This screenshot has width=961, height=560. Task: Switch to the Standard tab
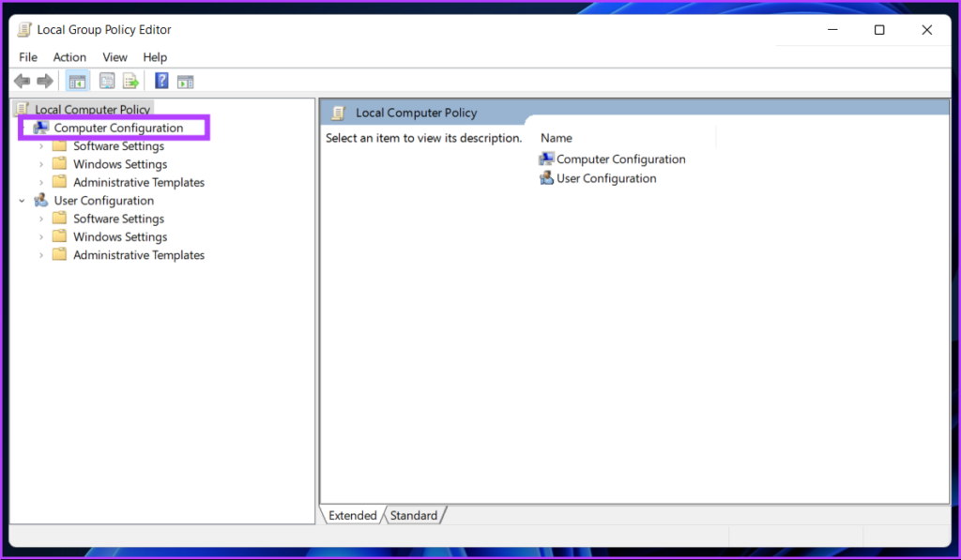coord(414,515)
